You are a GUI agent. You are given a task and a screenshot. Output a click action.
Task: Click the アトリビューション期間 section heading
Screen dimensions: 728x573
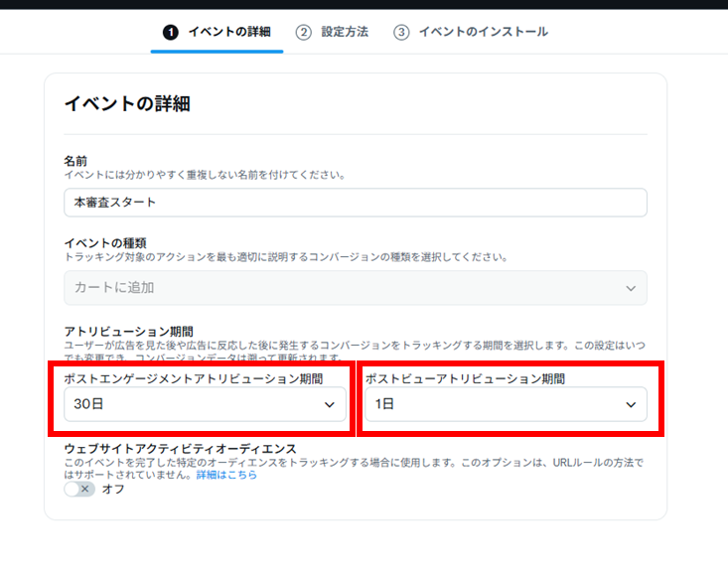[x=128, y=330]
